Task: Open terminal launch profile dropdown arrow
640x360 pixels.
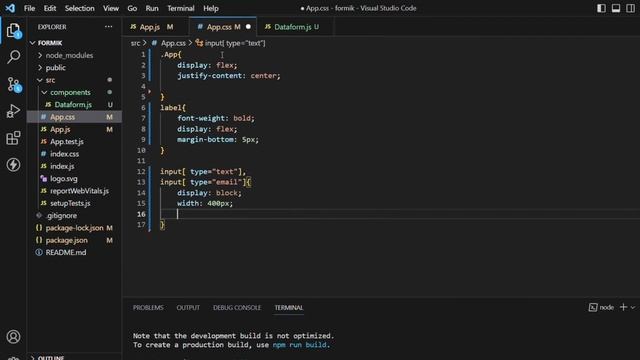Action: 633,307
